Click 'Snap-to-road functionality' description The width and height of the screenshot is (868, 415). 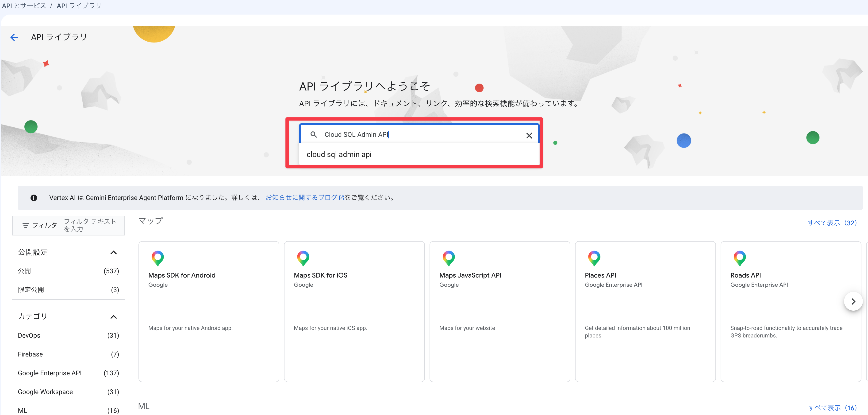(x=786, y=332)
